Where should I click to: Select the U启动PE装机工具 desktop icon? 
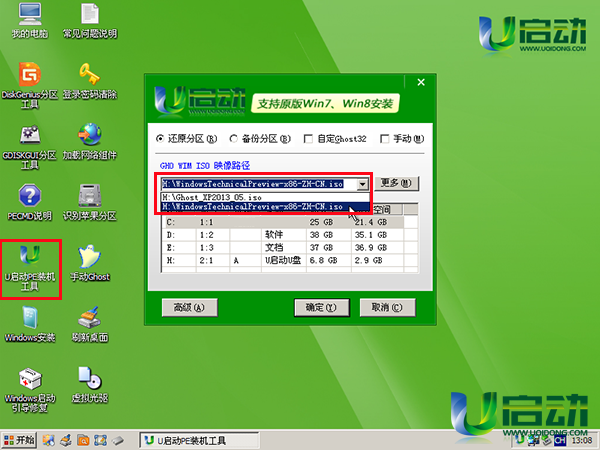click(30, 268)
